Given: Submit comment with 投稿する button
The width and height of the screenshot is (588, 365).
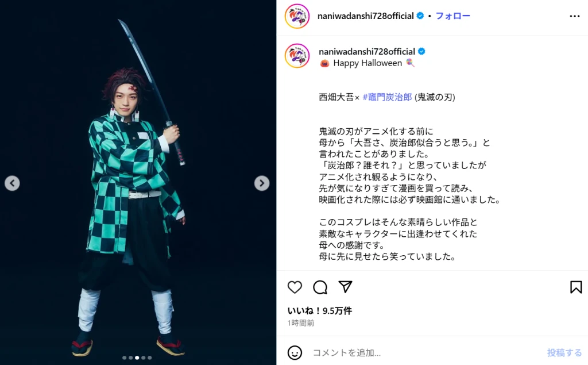Looking at the screenshot, I should 564,352.
